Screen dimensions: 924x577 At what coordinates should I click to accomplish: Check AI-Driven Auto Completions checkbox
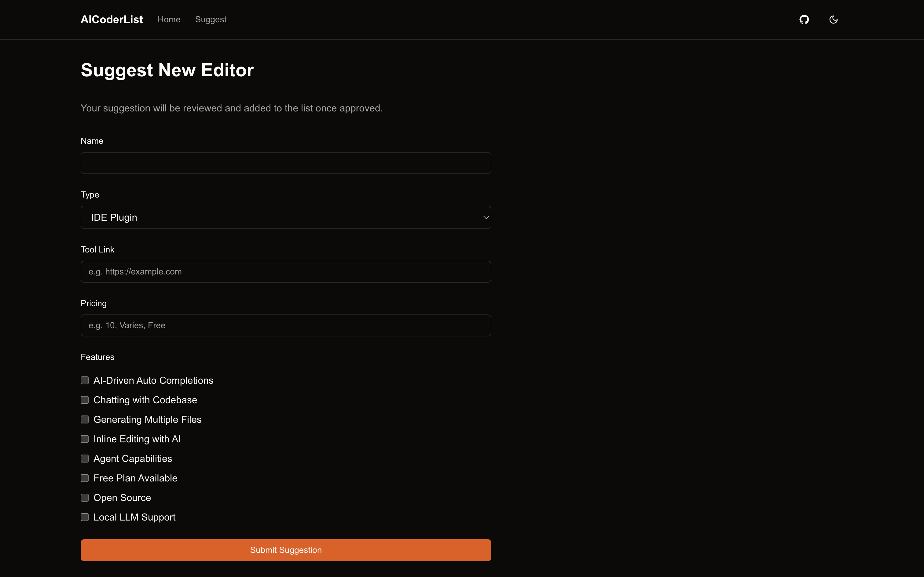coord(85,380)
